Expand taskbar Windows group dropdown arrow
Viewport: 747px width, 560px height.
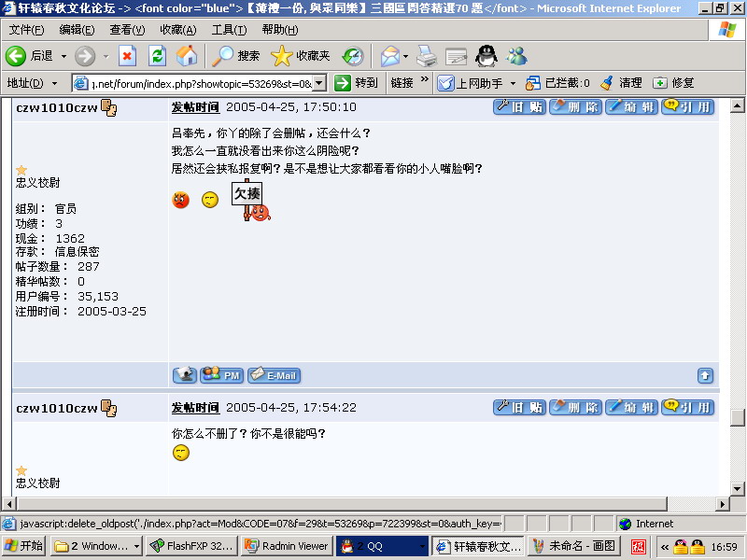pyautogui.click(x=136, y=547)
